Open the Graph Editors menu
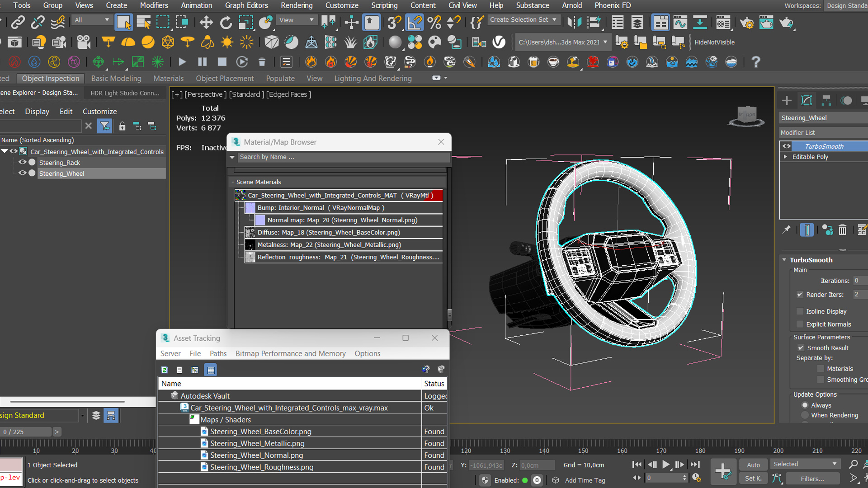This screenshot has height=488, width=868. pos(246,5)
